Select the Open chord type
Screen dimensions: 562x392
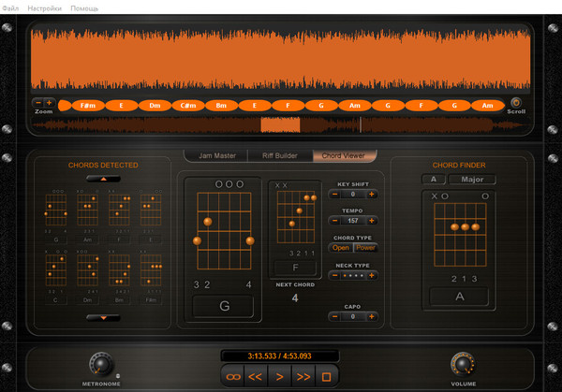tap(341, 248)
